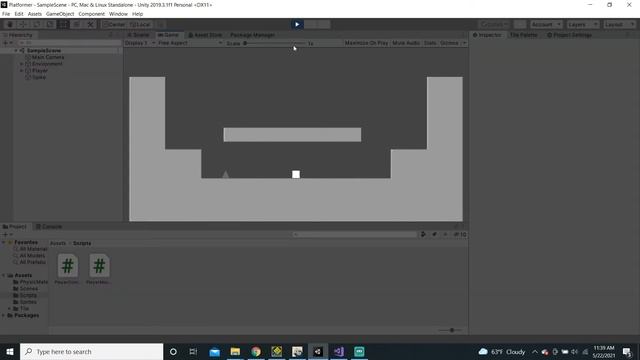Open the Account dropdown

(546, 24)
